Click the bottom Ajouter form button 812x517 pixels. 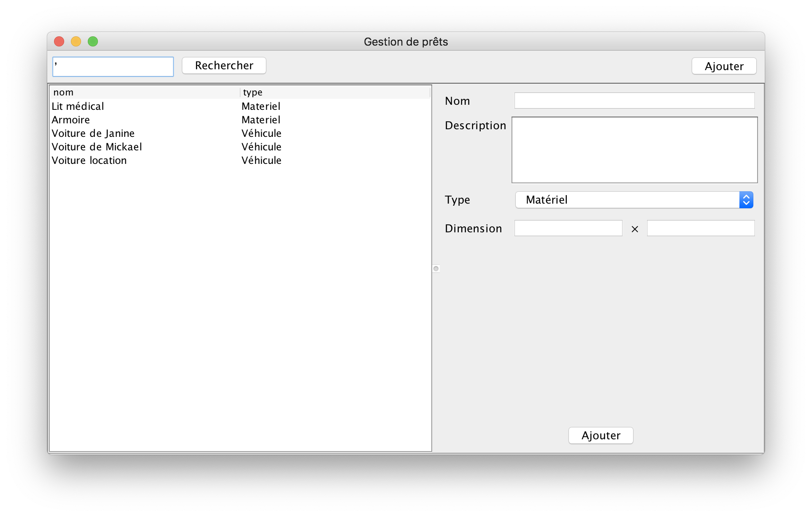coord(600,435)
